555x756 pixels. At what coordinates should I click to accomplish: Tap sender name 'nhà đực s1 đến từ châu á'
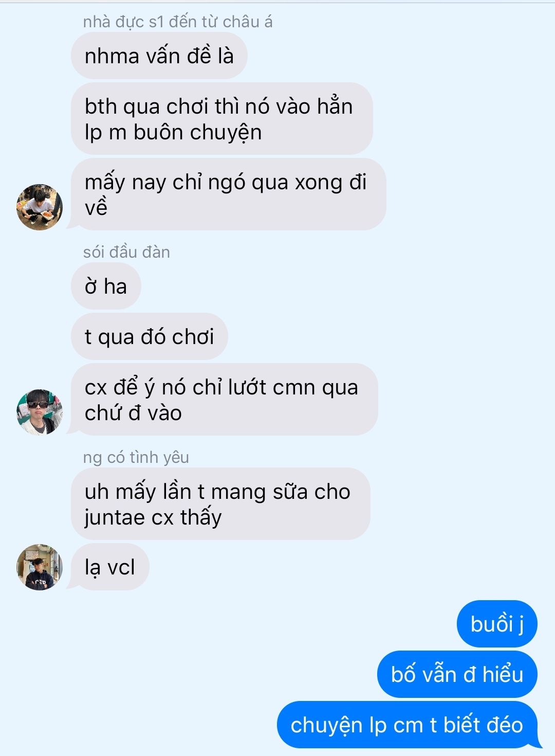178,22
